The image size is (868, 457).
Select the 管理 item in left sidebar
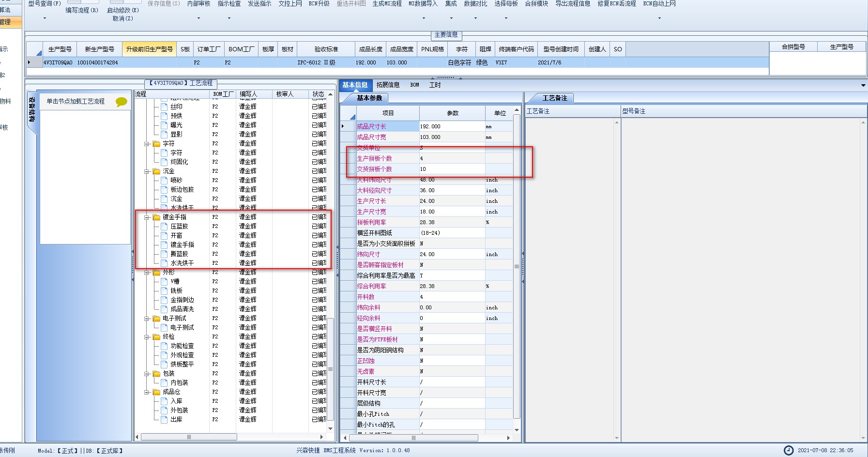pyautogui.click(x=5, y=22)
